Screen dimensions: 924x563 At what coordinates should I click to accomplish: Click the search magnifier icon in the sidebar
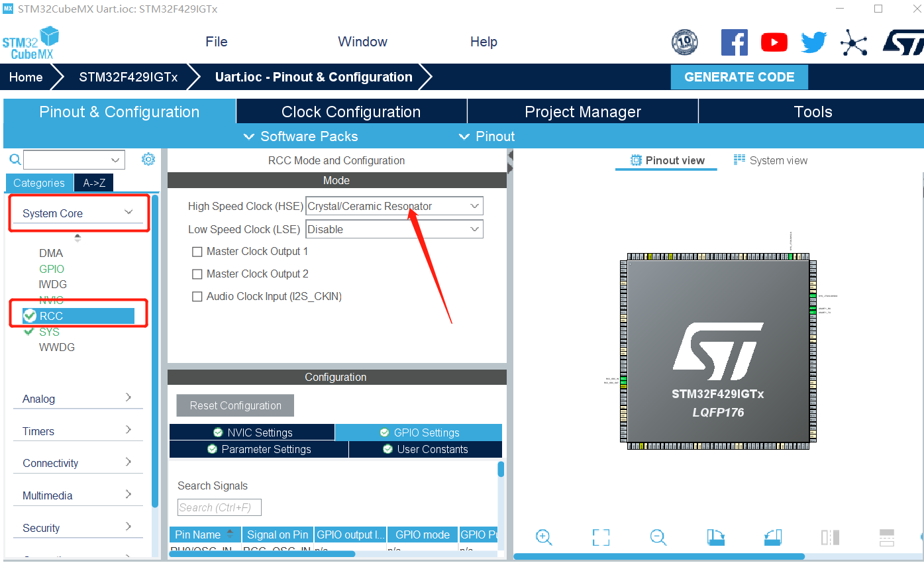point(15,160)
